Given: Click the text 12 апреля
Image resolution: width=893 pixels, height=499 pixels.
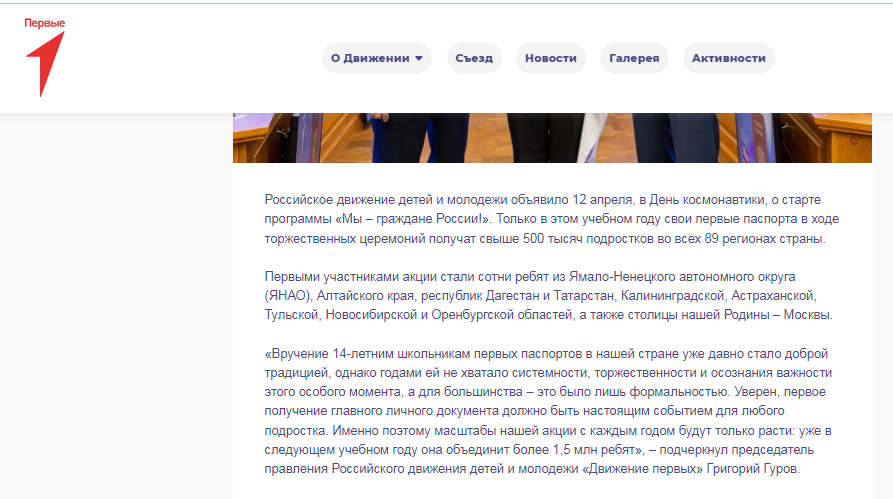Looking at the screenshot, I should click(602, 200).
